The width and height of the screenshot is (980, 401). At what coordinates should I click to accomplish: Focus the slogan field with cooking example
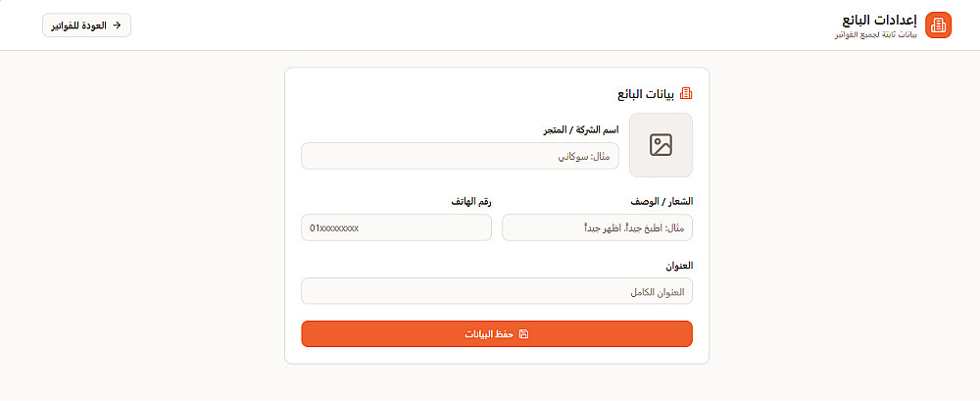point(597,227)
